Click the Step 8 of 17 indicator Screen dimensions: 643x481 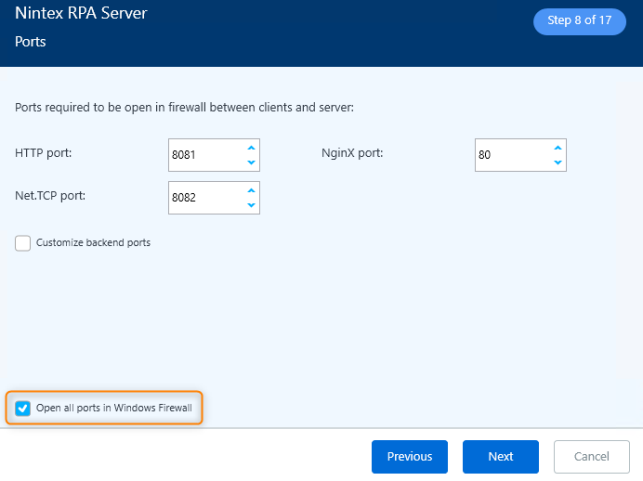[579, 20]
